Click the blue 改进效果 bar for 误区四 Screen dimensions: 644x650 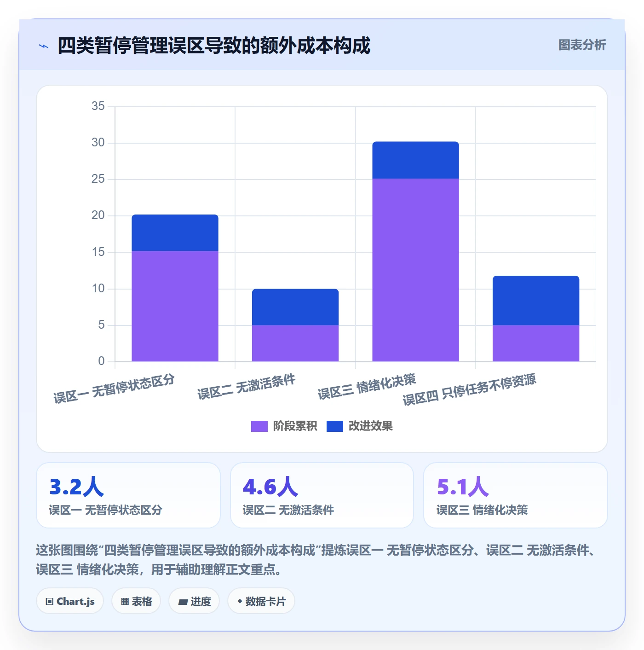536,301
